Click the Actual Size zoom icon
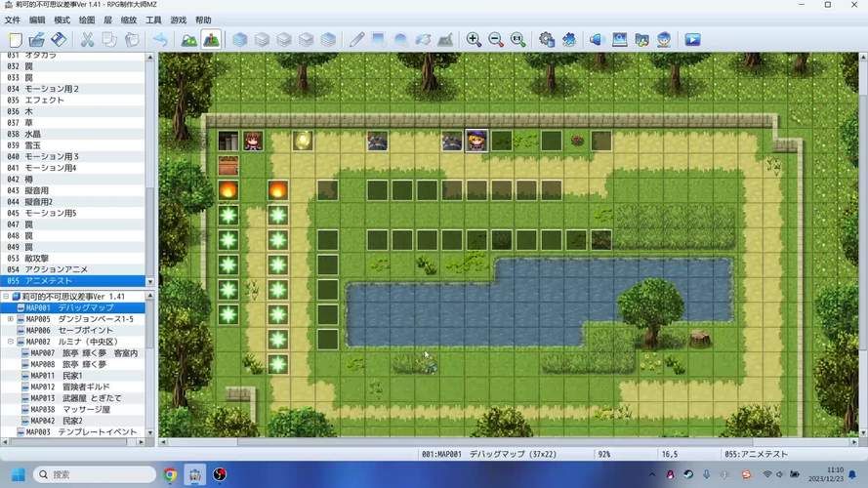Image resolution: width=868 pixels, height=488 pixels. pos(518,40)
